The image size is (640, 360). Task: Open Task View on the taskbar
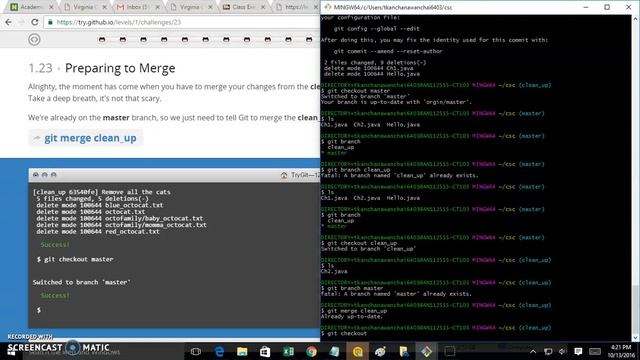[196, 351]
